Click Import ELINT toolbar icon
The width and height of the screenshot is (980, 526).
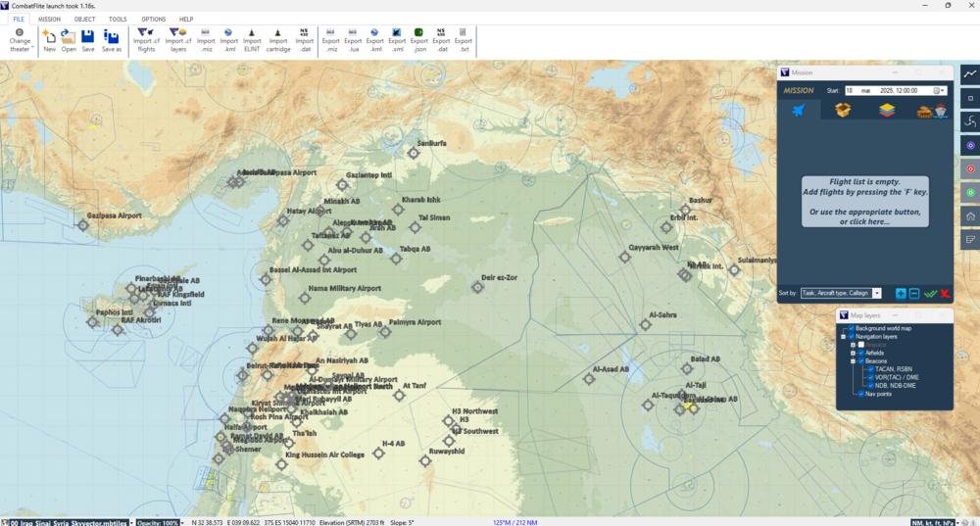[x=252, y=39]
